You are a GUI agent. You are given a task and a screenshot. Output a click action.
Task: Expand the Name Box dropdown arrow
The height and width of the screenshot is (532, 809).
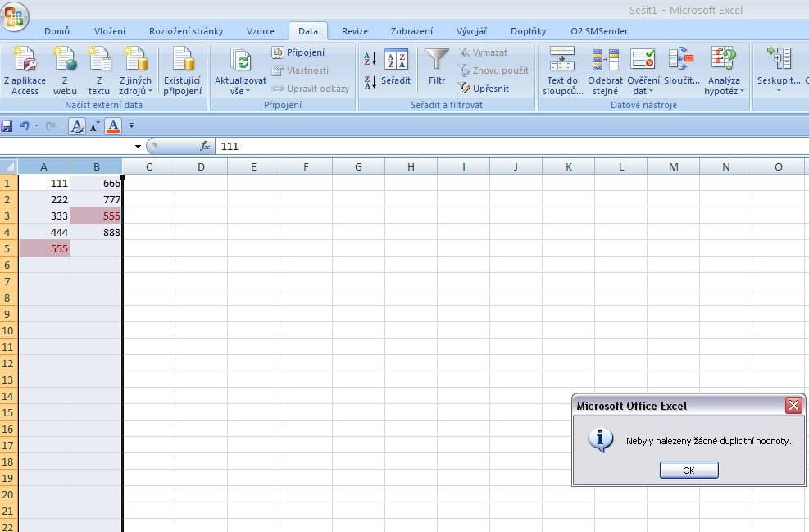pos(138,147)
